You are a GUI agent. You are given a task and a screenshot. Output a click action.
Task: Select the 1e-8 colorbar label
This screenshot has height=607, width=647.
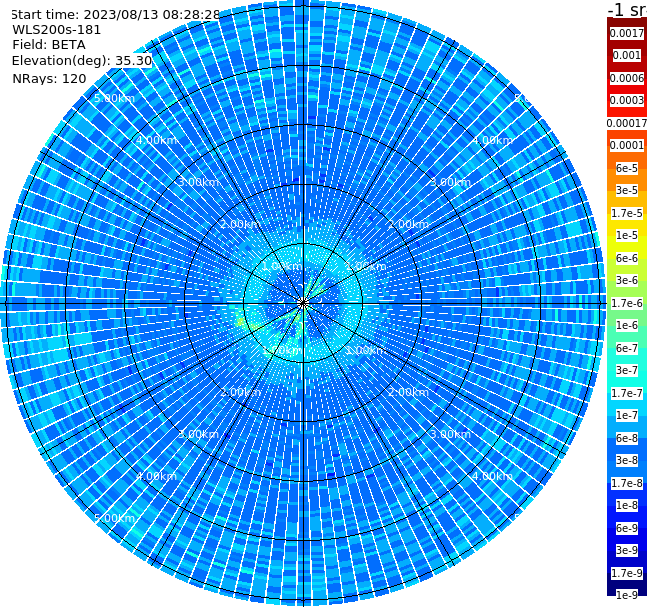click(x=627, y=505)
